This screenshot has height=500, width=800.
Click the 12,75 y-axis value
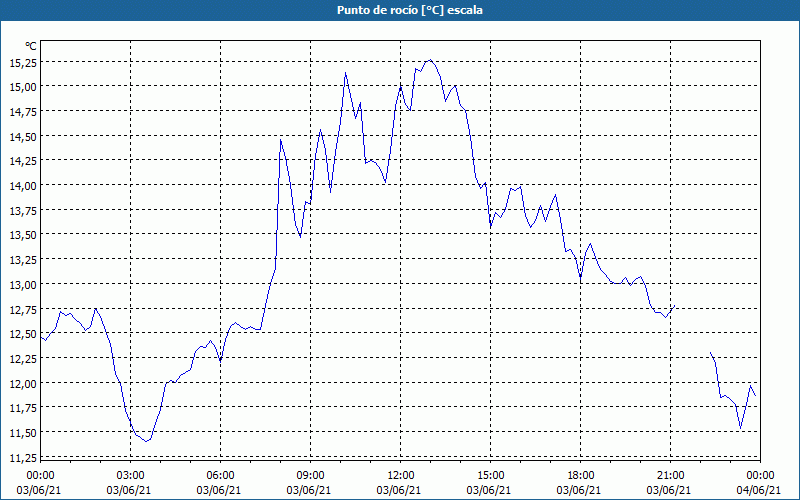tap(23, 309)
